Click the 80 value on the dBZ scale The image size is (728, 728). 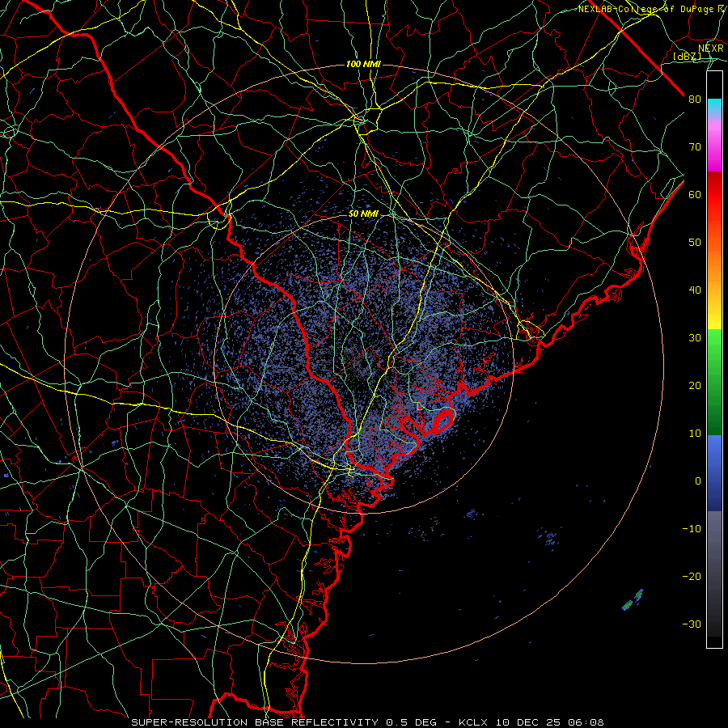[695, 99]
